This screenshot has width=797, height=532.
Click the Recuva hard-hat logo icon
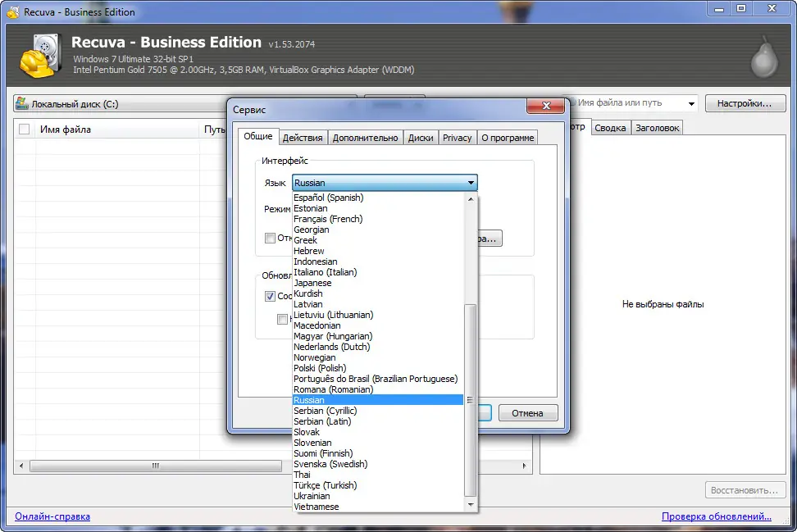click(41, 56)
